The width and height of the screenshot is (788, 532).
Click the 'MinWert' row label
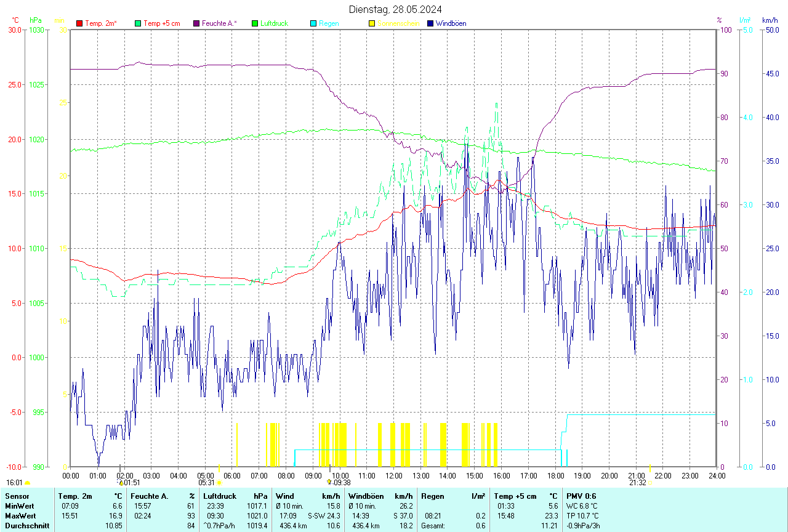(x=18, y=506)
